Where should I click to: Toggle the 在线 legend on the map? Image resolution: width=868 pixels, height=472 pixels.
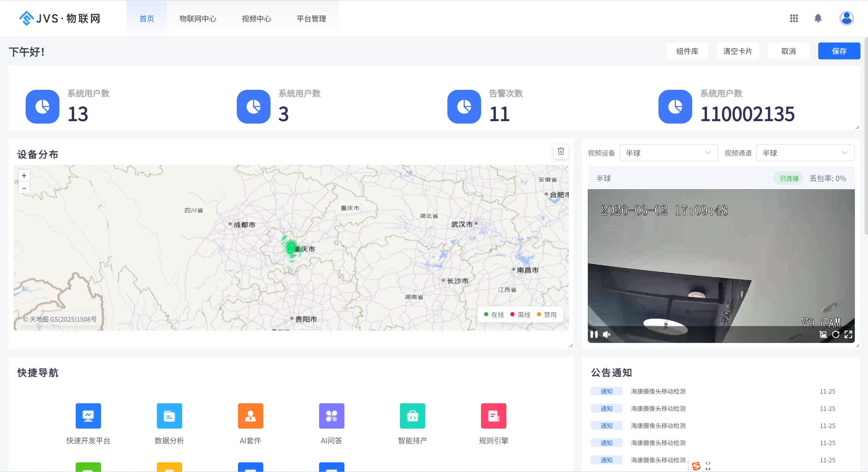point(494,314)
